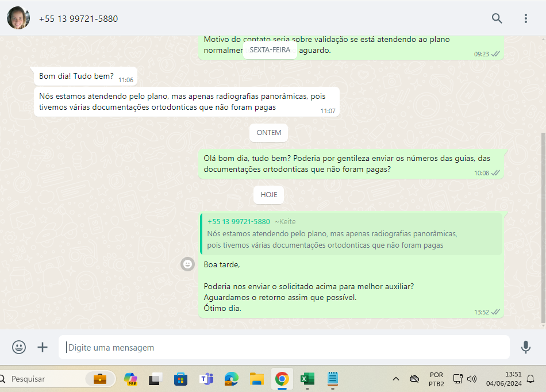This screenshot has height=392, width=546.
Task: Open Microsoft Teams from the taskbar
Action: tap(206, 379)
